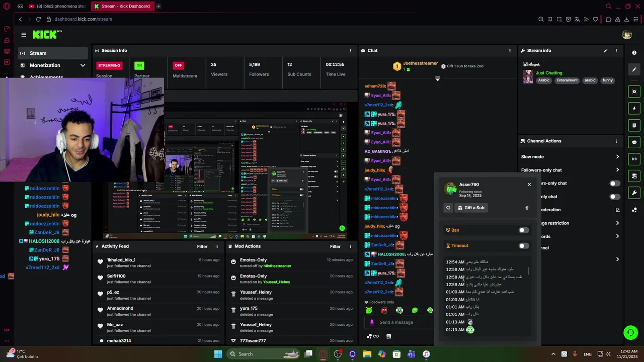Open Session Info panel three-dot menu
Viewport: 644px width, 362px height.
(x=350, y=51)
